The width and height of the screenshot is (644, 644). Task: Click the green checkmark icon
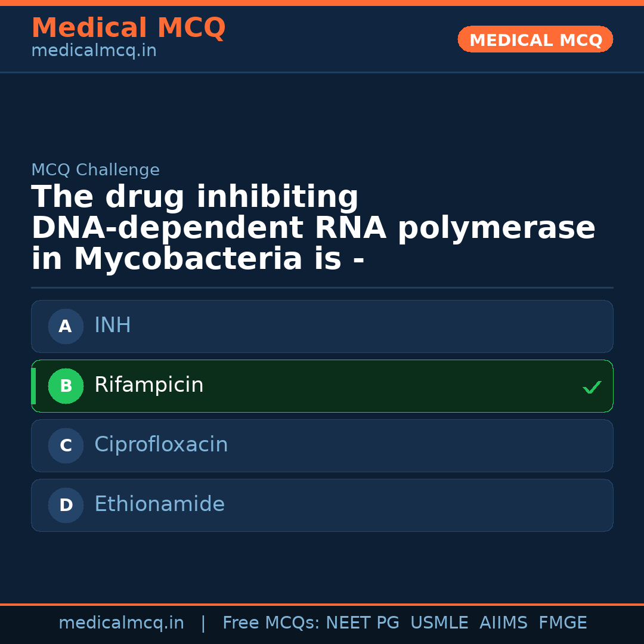click(592, 388)
